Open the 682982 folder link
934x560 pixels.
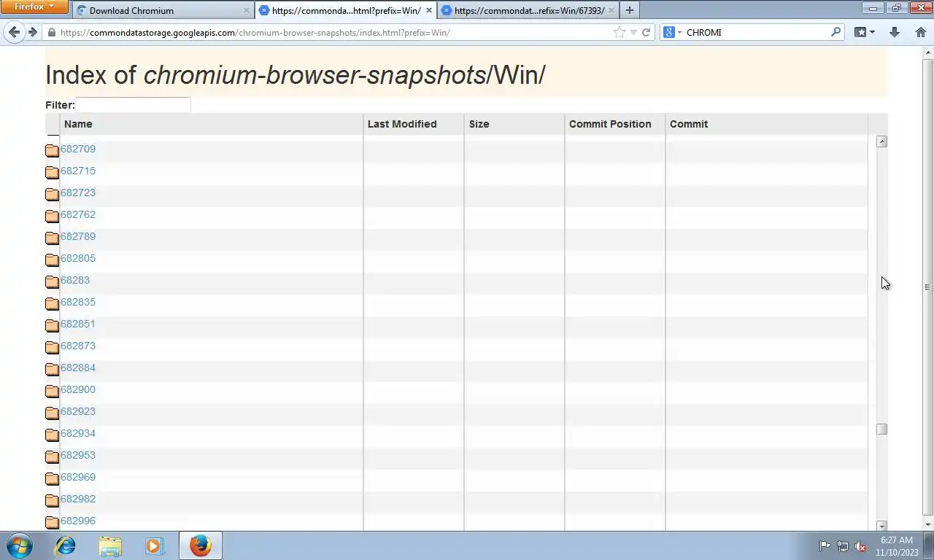78,499
